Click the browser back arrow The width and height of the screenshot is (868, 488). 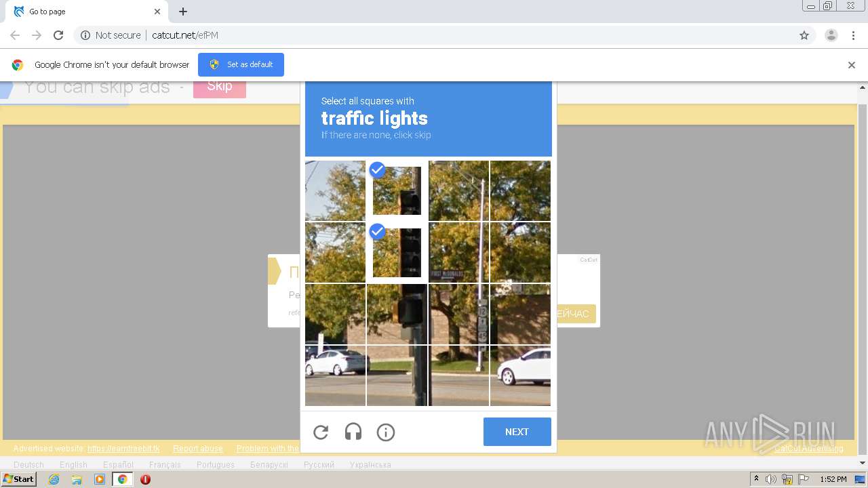[15, 35]
